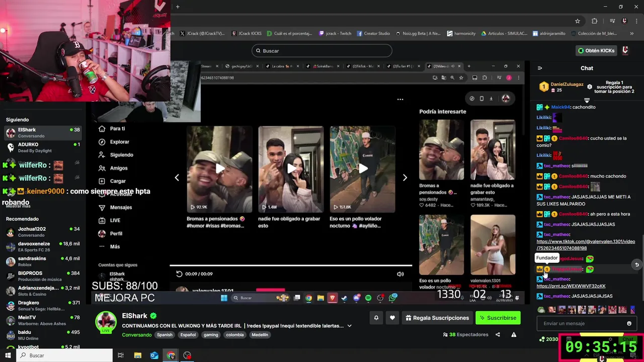Open the JCrack KICKS bookmark
This screenshot has width=644, height=362.
(x=247, y=34)
